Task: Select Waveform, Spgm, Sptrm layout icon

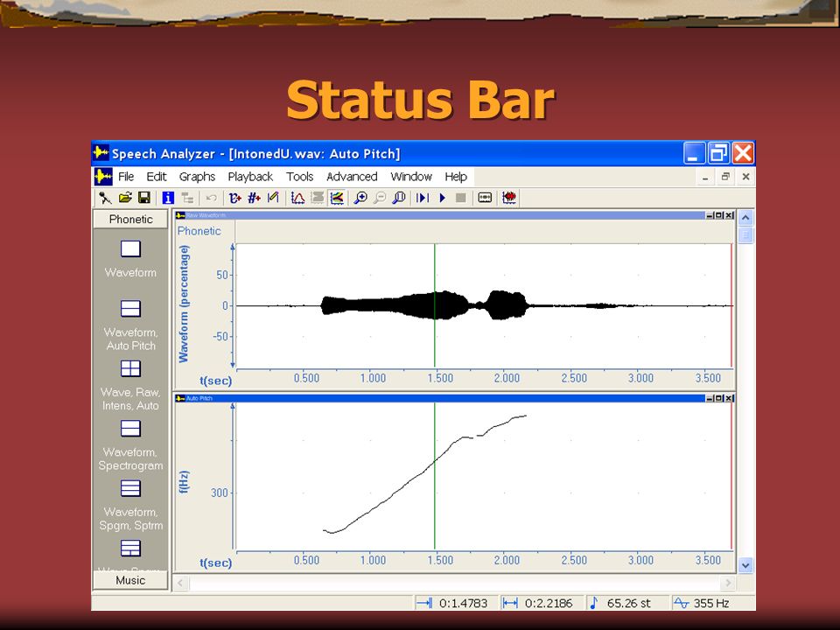Action: pyautogui.click(x=130, y=489)
